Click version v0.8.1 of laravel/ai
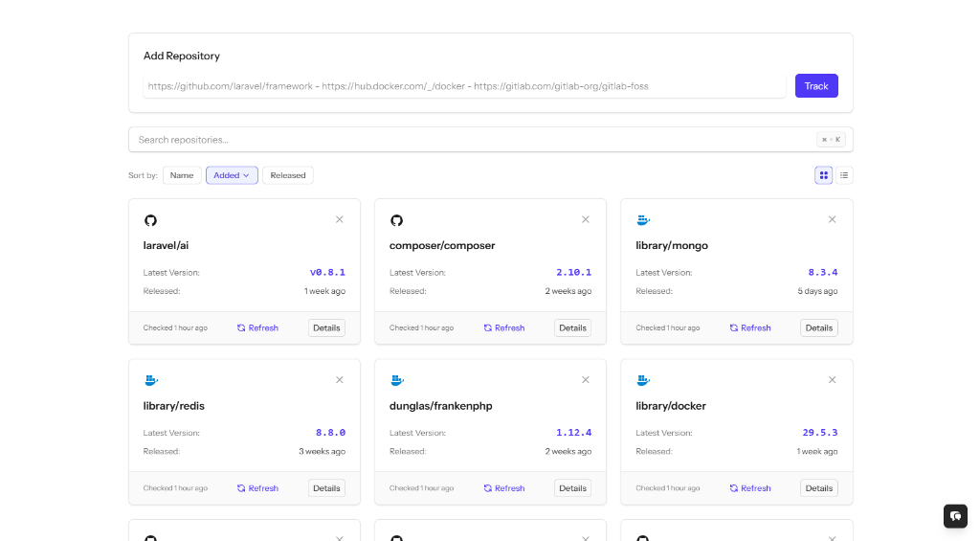 click(327, 272)
